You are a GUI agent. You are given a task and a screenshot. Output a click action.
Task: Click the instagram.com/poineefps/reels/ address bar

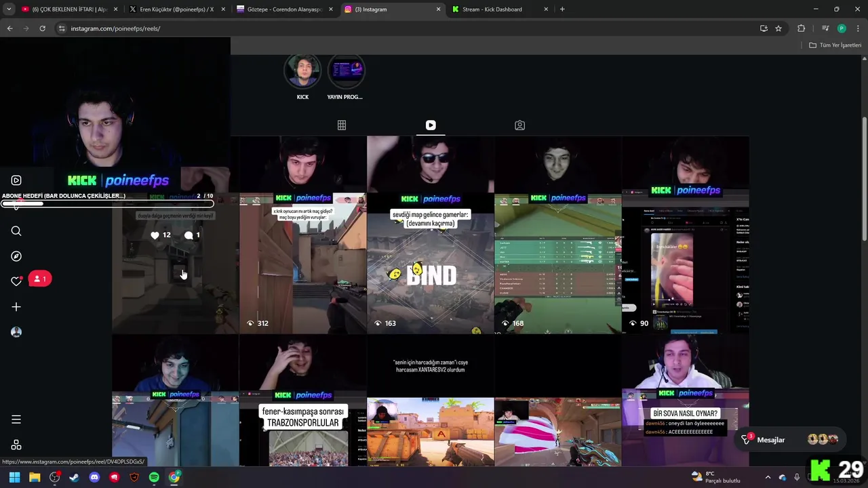pyautogui.click(x=407, y=28)
